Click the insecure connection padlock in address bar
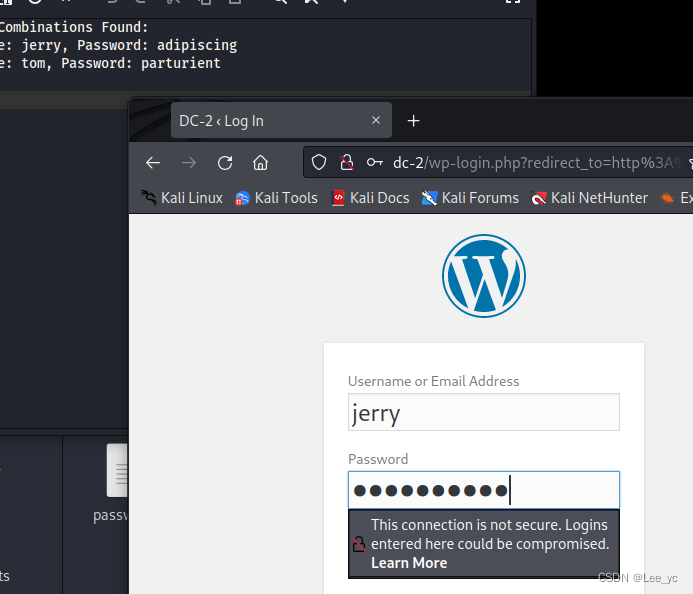693x594 pixels. pos(347,163)
